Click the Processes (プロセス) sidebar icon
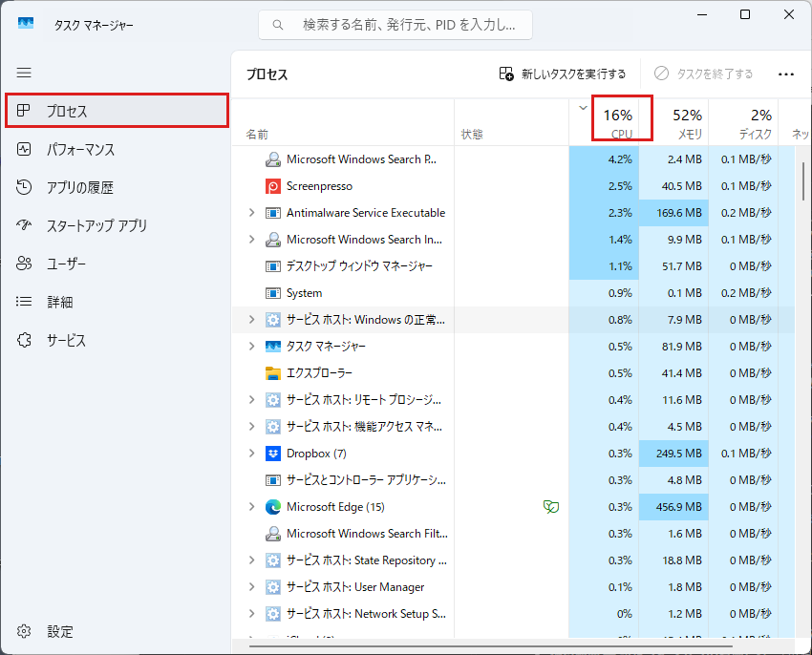 tap(23, 111)
